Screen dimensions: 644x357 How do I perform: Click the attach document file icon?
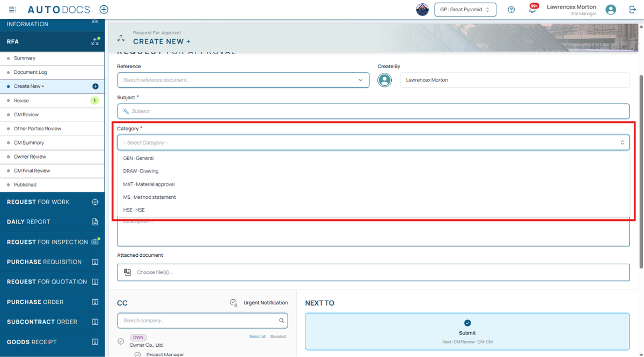point(127,272)
